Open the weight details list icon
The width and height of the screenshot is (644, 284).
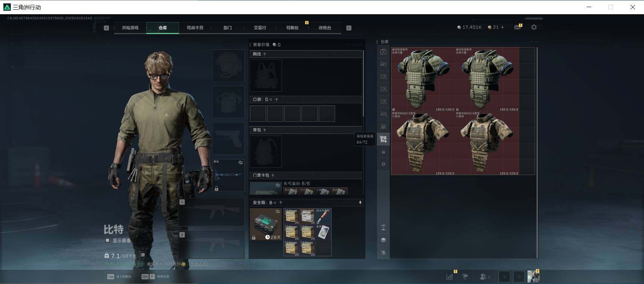143,255
